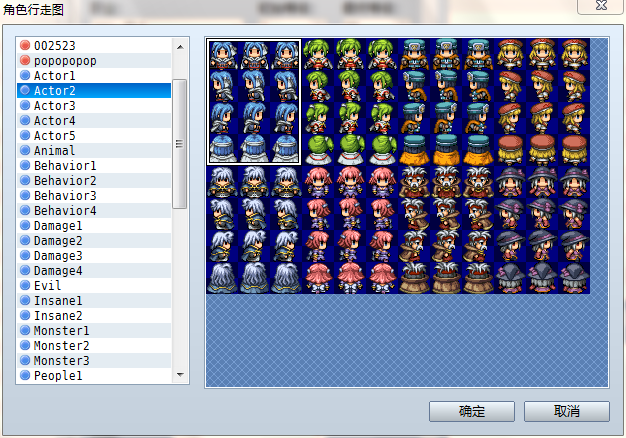Pick the Damage4 entry
Screen dimensions: 626x438
[94, 271]
